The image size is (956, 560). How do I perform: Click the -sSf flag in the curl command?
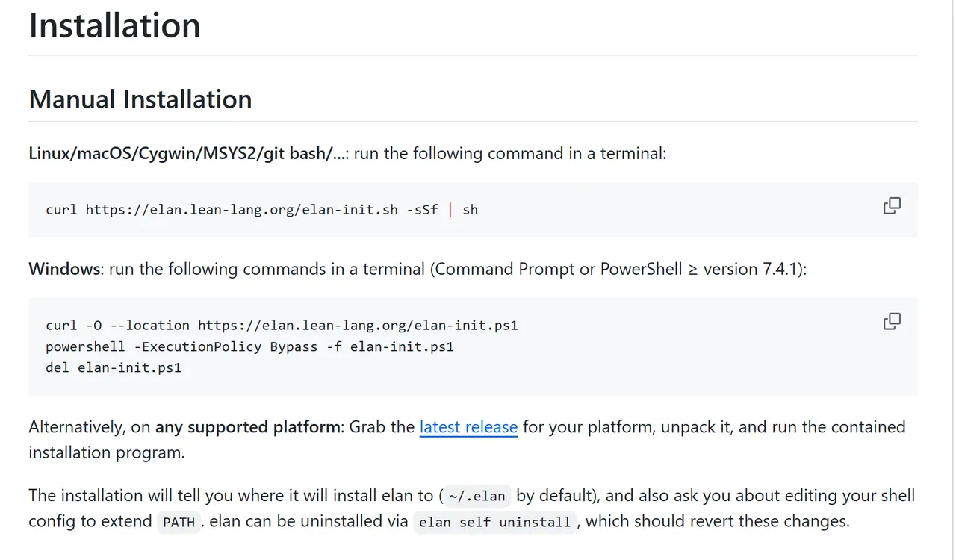coord(422,210)
